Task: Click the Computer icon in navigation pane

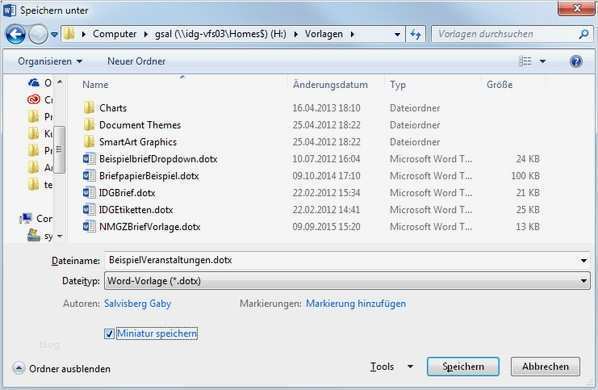Action: (25, 218)
